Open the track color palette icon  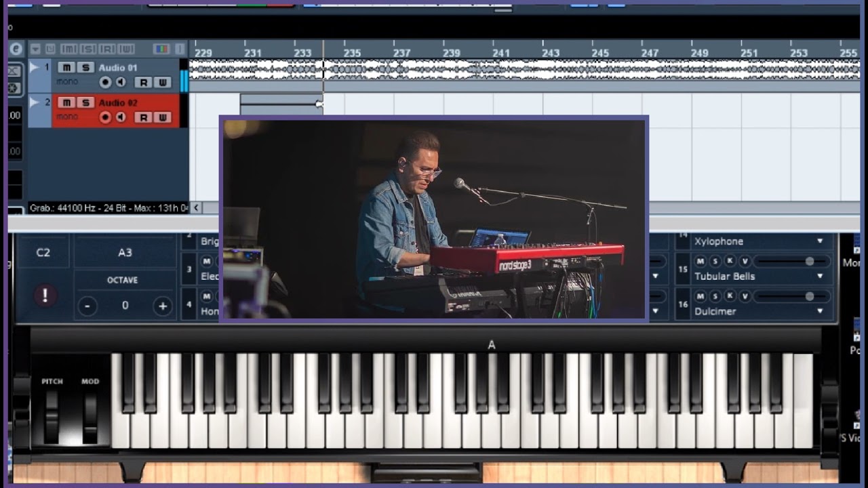161,49
